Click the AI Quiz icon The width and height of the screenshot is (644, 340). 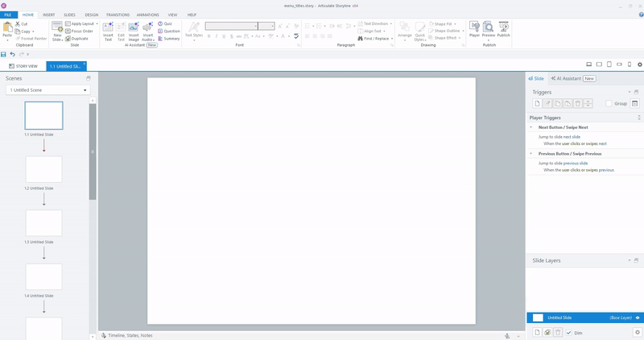coord(160,24)
